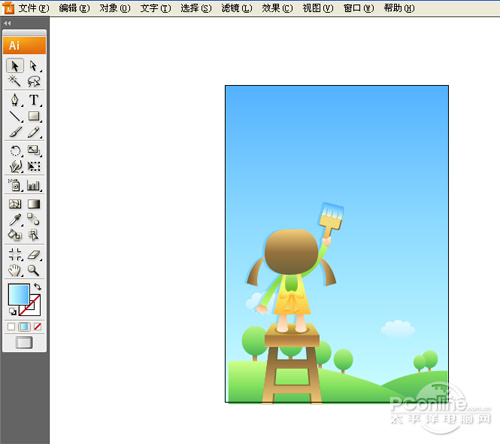Viewport: 500px width, 444px height.
Task: Click the Stroke swatch with red slash
Action: click(34, 309)
